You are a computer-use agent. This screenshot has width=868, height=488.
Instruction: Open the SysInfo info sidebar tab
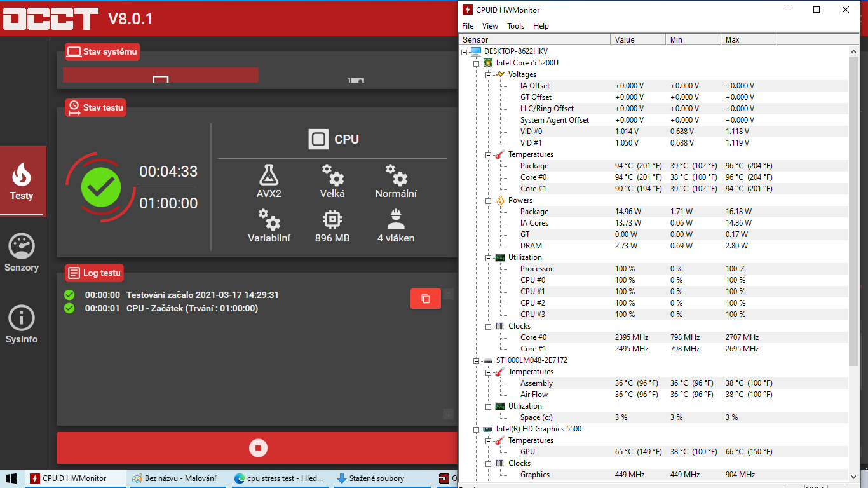[22, 325]
